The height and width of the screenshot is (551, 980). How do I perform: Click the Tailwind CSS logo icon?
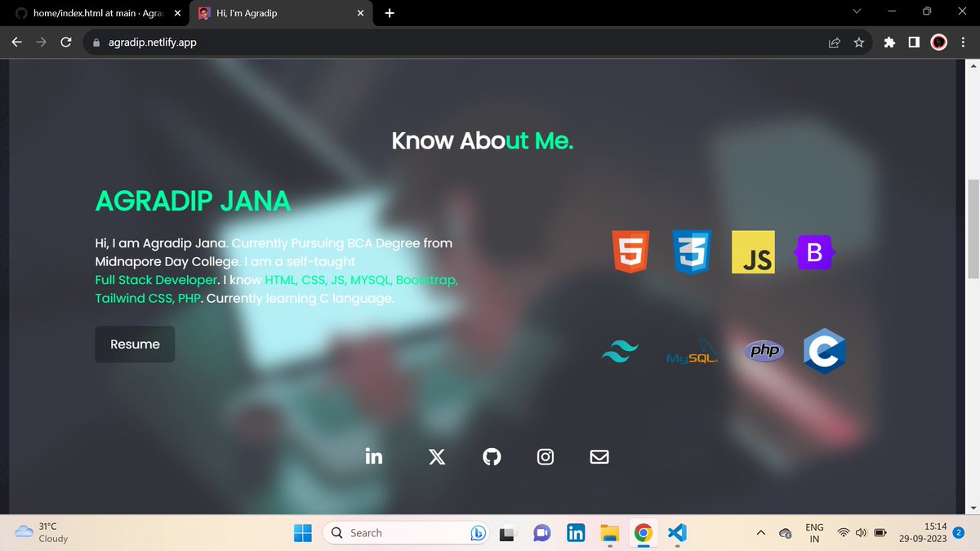[621, 352]
